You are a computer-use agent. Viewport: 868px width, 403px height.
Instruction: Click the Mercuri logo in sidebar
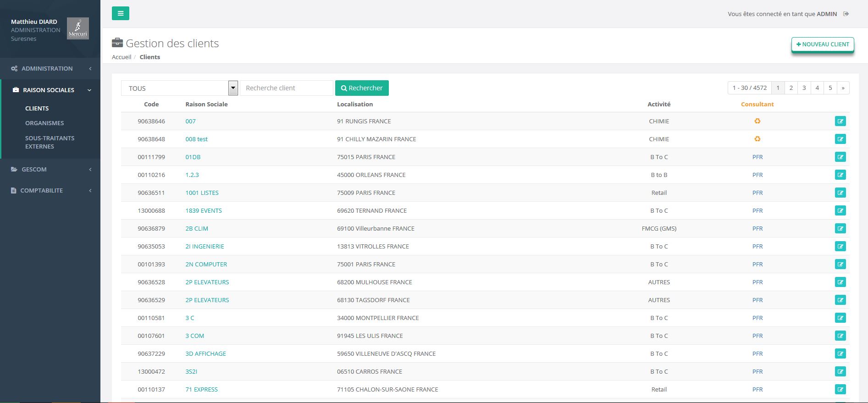tap(77, 28)
